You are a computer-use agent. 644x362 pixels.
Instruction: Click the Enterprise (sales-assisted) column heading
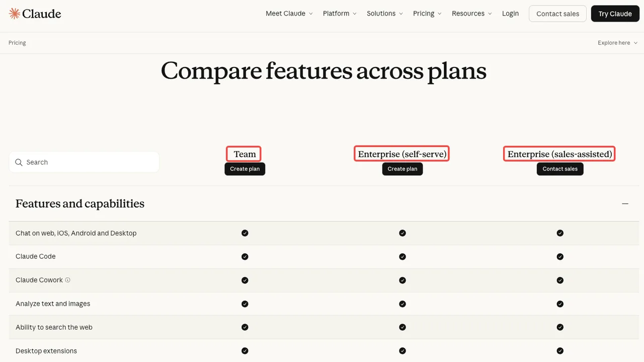560,154
